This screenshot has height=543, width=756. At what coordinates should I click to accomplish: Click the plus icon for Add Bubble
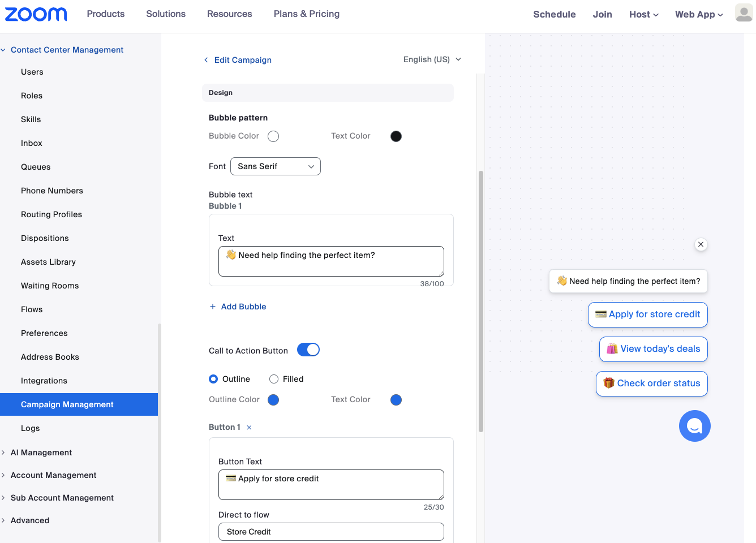tap(213, 307)
